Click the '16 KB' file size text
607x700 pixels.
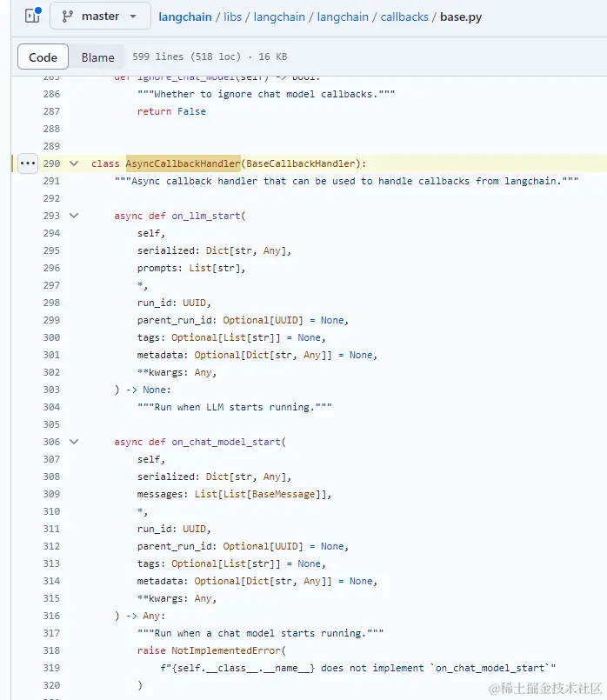pos(273,57)
